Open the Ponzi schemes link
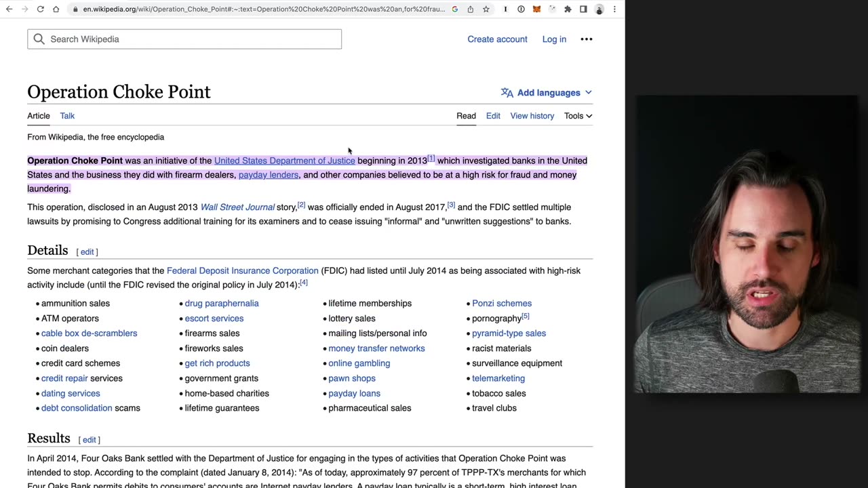 point(502,304)
